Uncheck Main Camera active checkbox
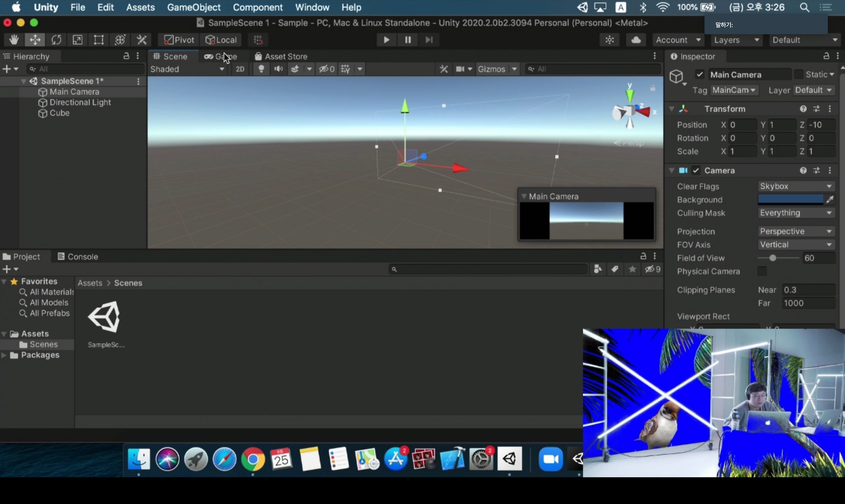This screenshot has height=504, width=845. pyautogui.click(x=700, y=74)
